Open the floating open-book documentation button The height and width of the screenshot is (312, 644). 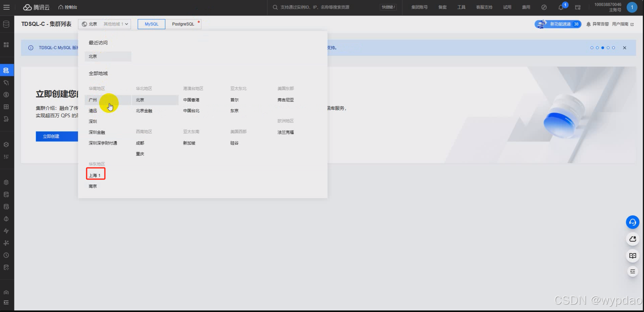coord(632,255)
